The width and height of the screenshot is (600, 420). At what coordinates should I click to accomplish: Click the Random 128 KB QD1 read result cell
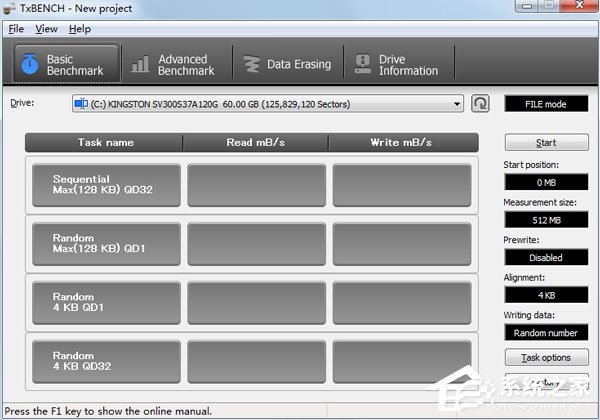pyautogui.click(x=256, y=244)
